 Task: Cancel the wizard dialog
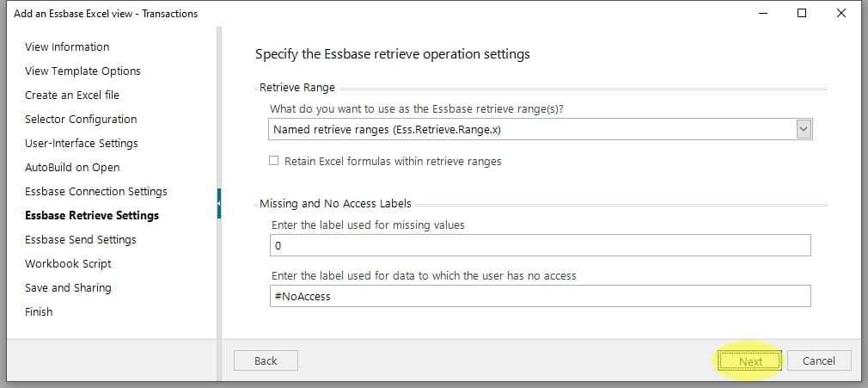pos(819,360)
